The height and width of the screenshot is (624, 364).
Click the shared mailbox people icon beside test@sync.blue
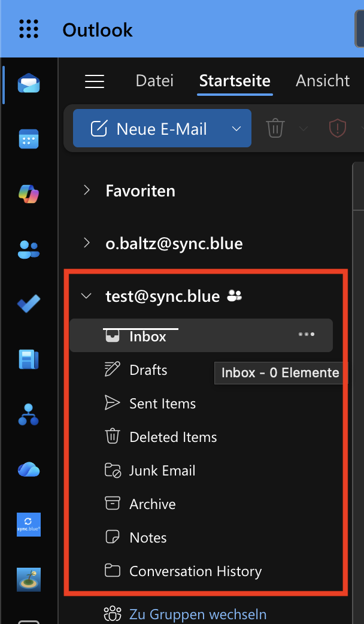tap(235, 296)
